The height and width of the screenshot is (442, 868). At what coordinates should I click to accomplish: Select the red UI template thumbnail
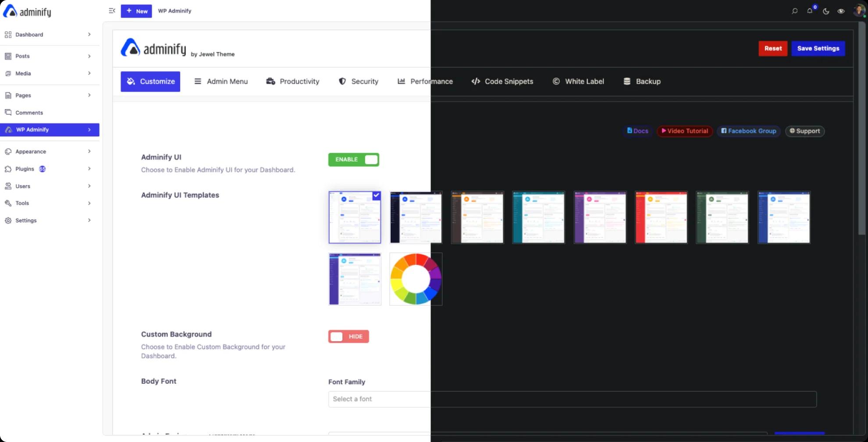point(661,217)
